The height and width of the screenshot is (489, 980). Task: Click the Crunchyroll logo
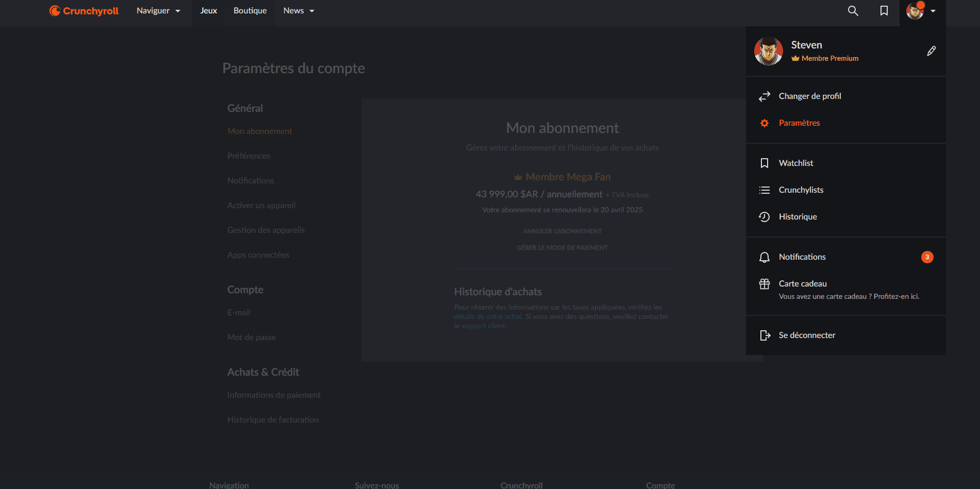[84, 11]
